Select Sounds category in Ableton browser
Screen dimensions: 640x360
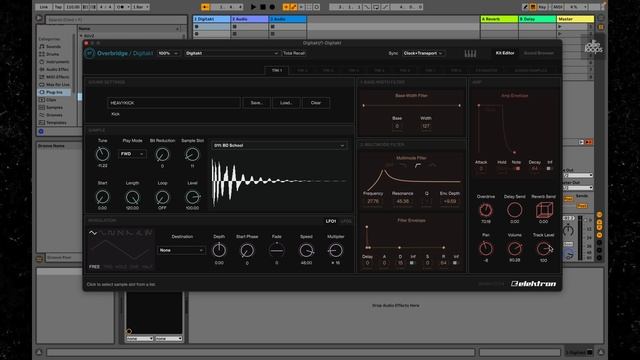click(53, 47)
